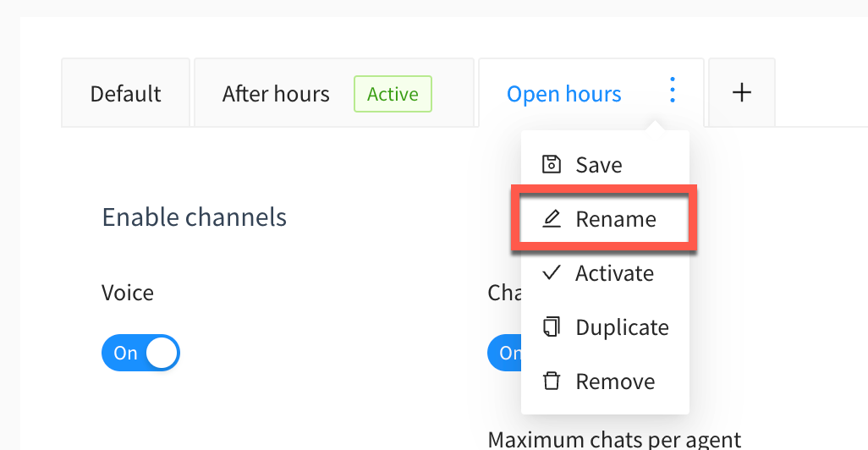Image resolution: width=868 pixels, height=450 pixels.
Task: Click the Maximum chats per agent label
Action: coord(614,440)
